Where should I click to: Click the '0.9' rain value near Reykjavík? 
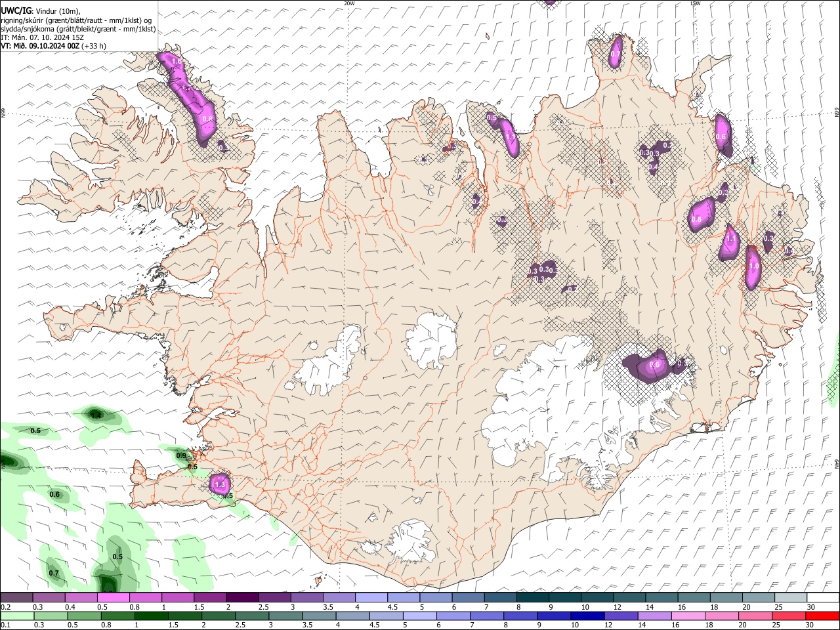181,456
